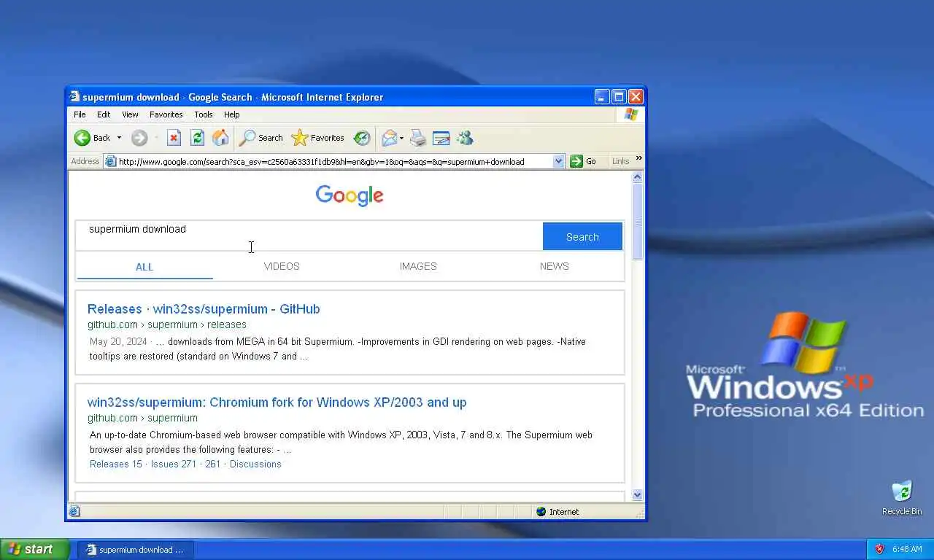Viewport: 934px width, 560px height.
Task: Expand the Address bar dropdown arrow
Action: (559, 162)
